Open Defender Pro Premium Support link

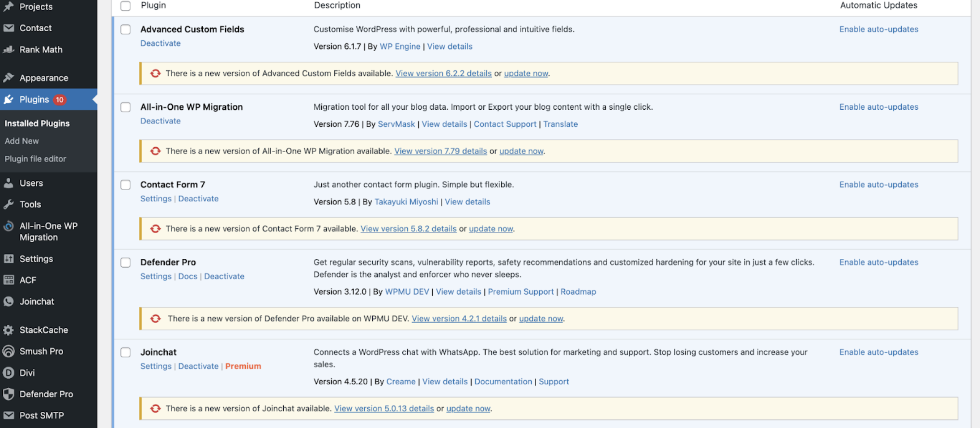pos(520,291)
